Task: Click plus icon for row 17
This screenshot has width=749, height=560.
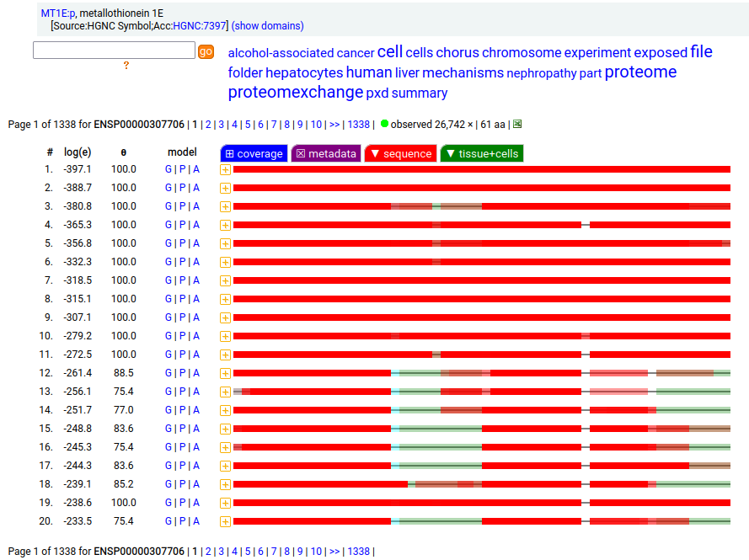Action: [x=226, y=466]
